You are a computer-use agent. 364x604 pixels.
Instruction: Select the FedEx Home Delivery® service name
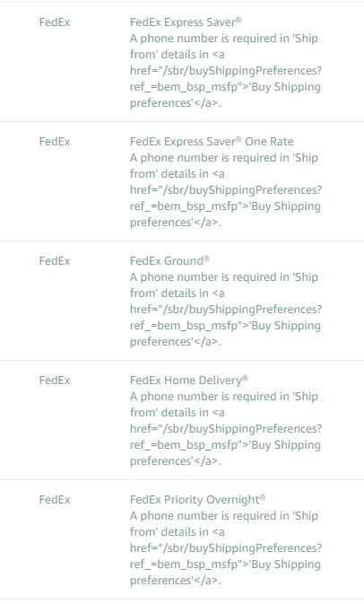click(x=189, y=381)
